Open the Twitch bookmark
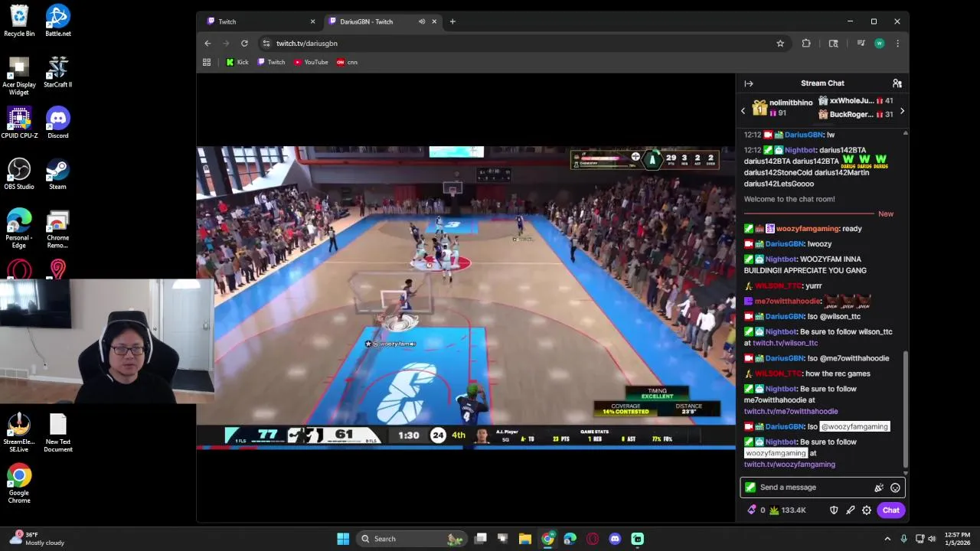Viewport: 980px width, 551px height. [x=271, y=62]
